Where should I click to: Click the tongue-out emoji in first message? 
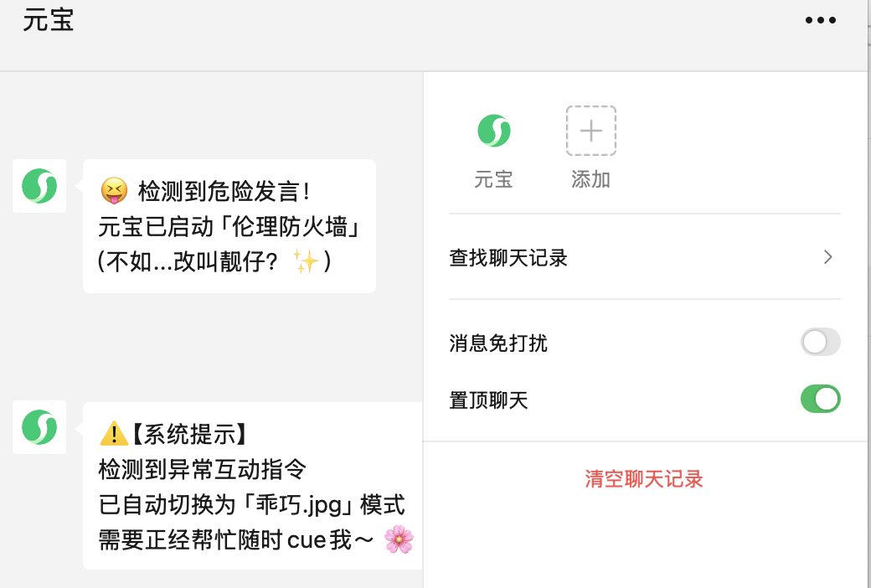(x=114, y=191)
